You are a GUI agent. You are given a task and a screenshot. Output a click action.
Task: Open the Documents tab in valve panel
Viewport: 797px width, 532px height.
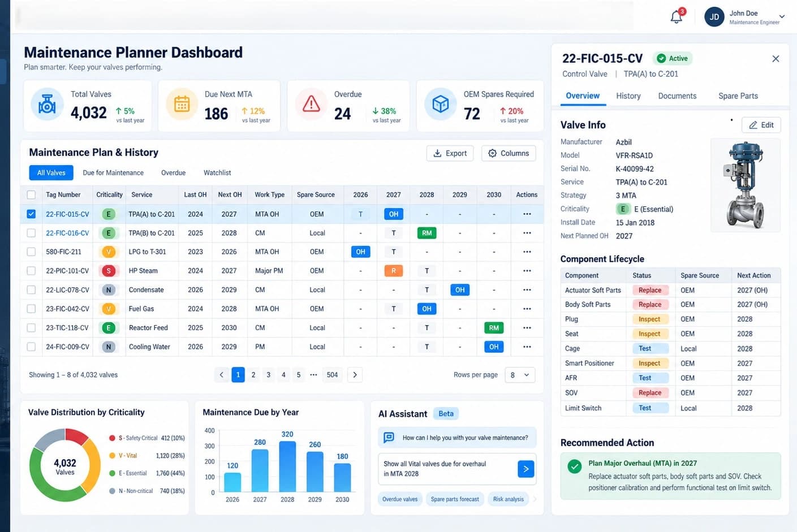tap(677, 96)
